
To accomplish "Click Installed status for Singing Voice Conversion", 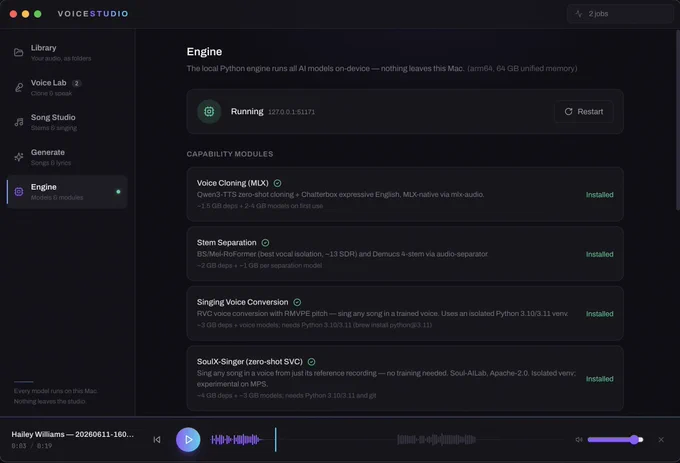I will click(x=599, y=314).
